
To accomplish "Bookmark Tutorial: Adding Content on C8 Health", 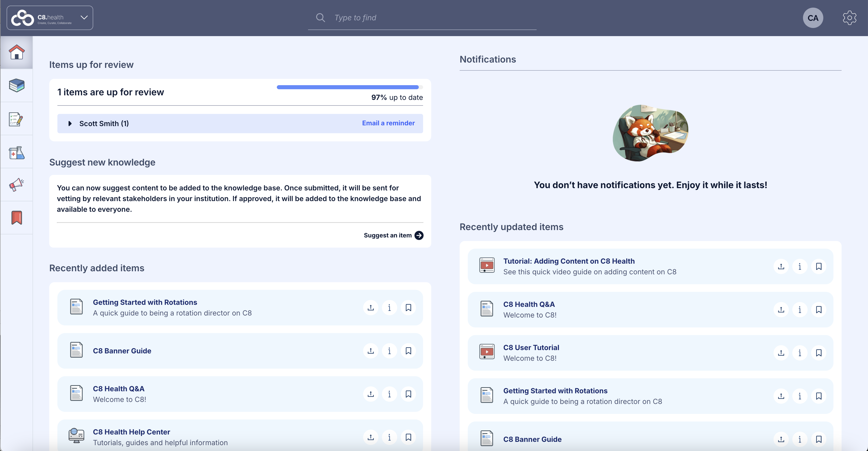I will [819, 266].
